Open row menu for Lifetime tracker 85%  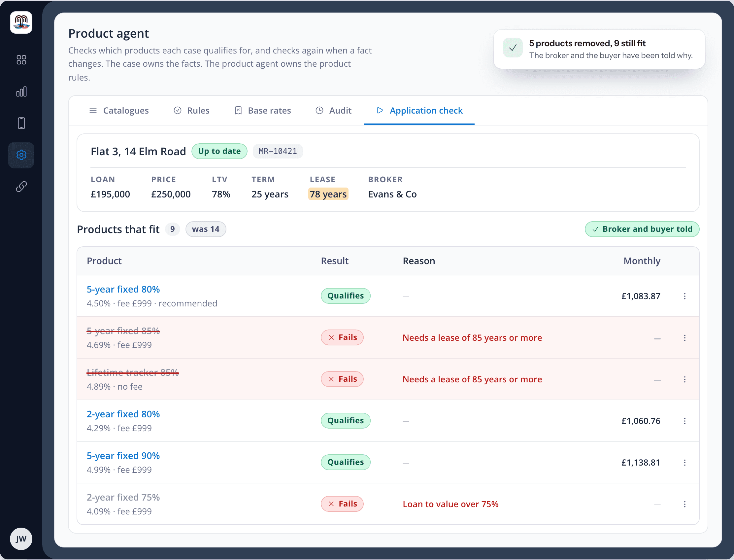click(685, 379)
